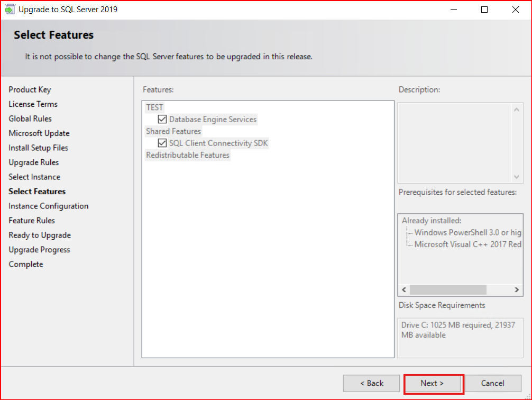Maximize the upgrade wizard window

484,10
